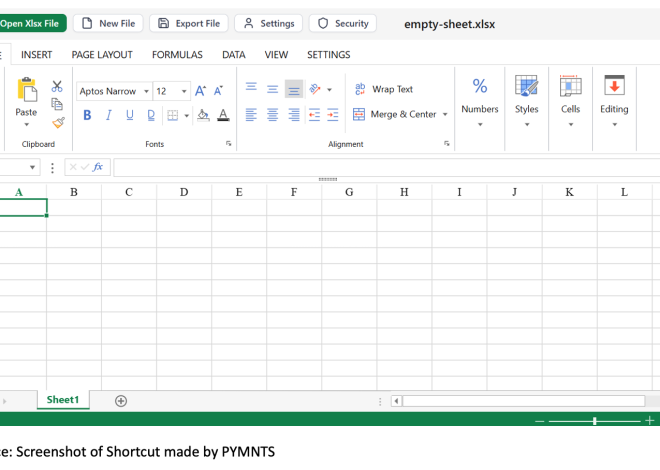This screenshot has height=470, width=660.
Task: Expand the Paste options arrow
Action: [x=27, y=125]
